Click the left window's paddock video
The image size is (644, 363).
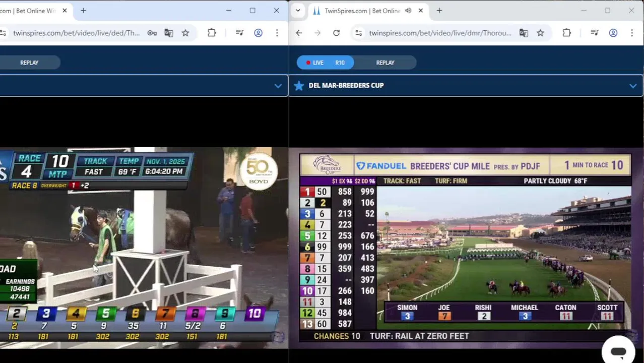coord(144,248)
